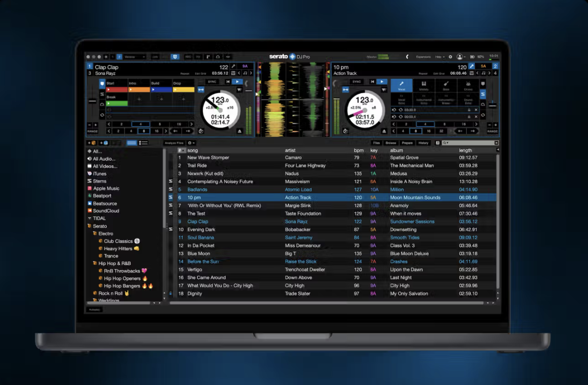Open the user account profile icon
Image resolution: width=588 pixels, height=385 pixels.
(x=459, y=57)
